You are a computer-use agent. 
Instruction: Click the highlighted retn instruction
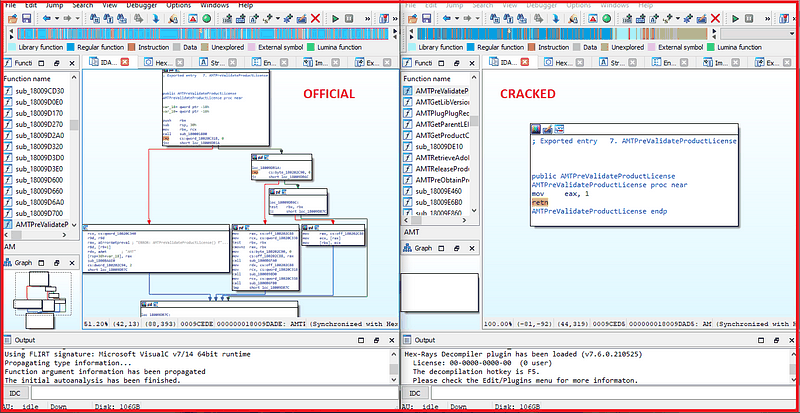point(540,203)
